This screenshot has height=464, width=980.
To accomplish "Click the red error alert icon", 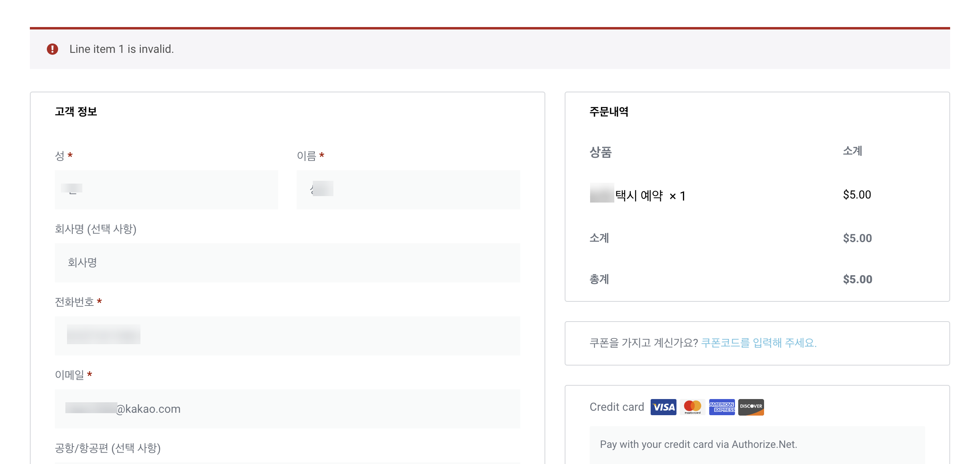I will click(x=52, y=48).
